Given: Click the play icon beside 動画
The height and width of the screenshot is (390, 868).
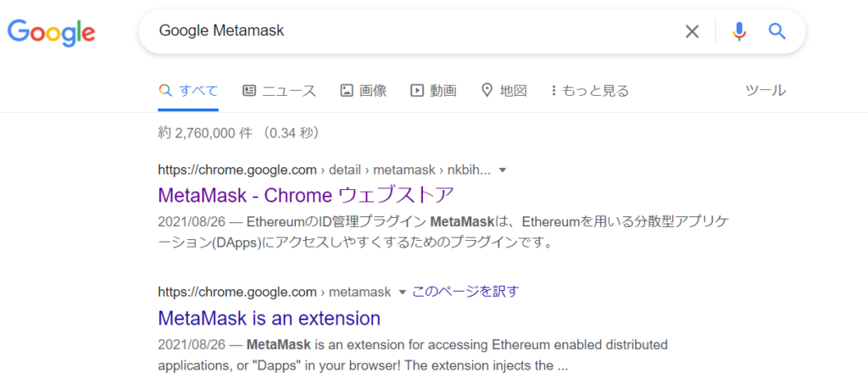Looking at the screenshot, I should click(417, 91).
